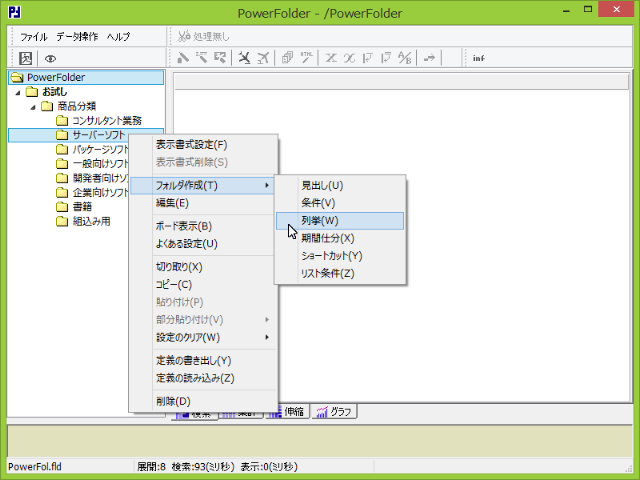Click the 展開:8 status bar text
The image size is (640, 480).
(x=151, y=467)
